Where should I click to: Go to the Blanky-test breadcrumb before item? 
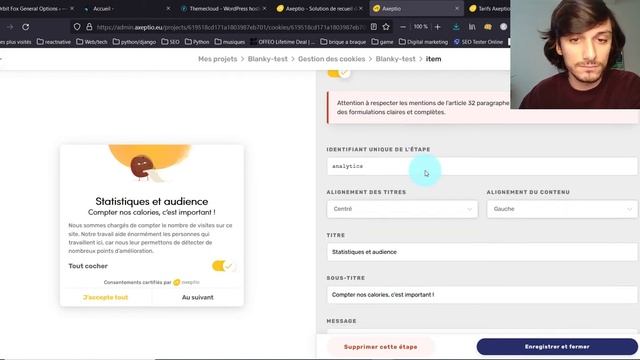click(x=396, y=59)
